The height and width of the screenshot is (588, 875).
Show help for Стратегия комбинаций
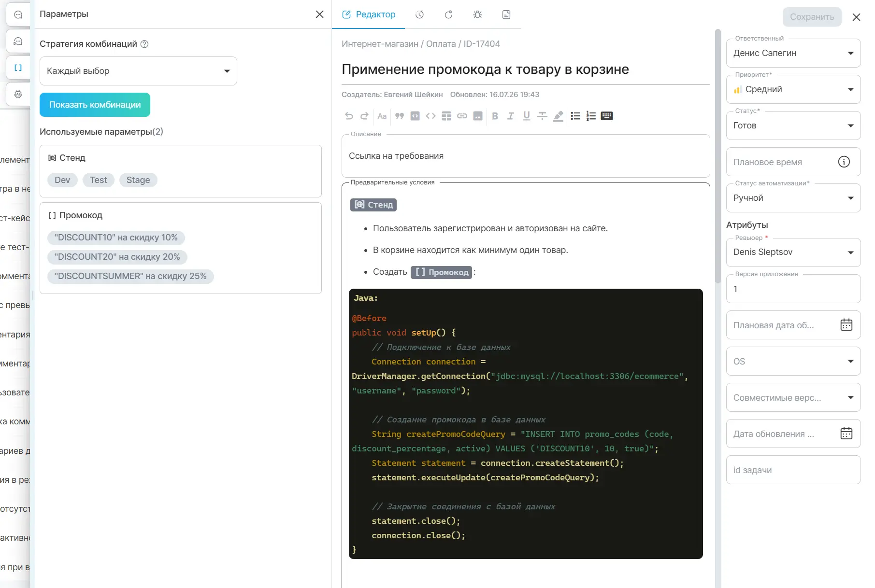(x=144, y=44)
